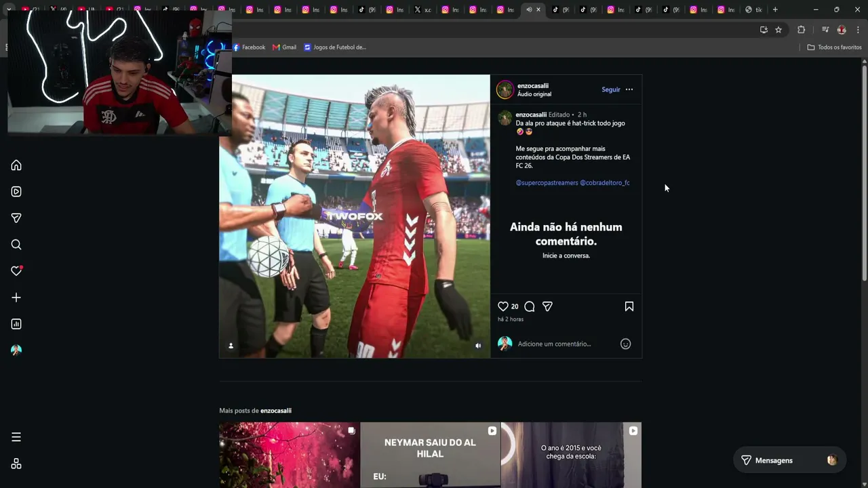Click 'Inicie a conversa.' text
Screen dimensions: 868x488
tap(566, 256)
